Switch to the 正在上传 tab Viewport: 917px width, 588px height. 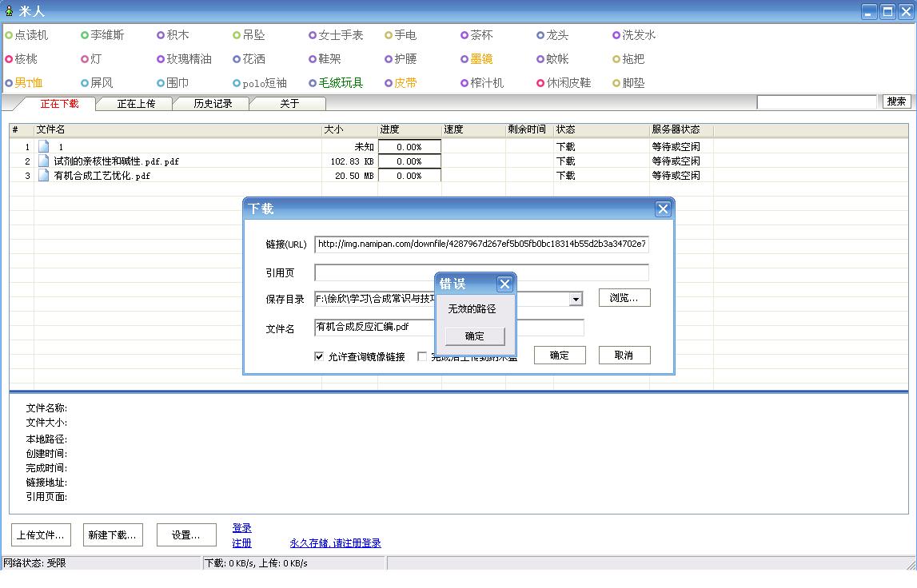point(136,103)
